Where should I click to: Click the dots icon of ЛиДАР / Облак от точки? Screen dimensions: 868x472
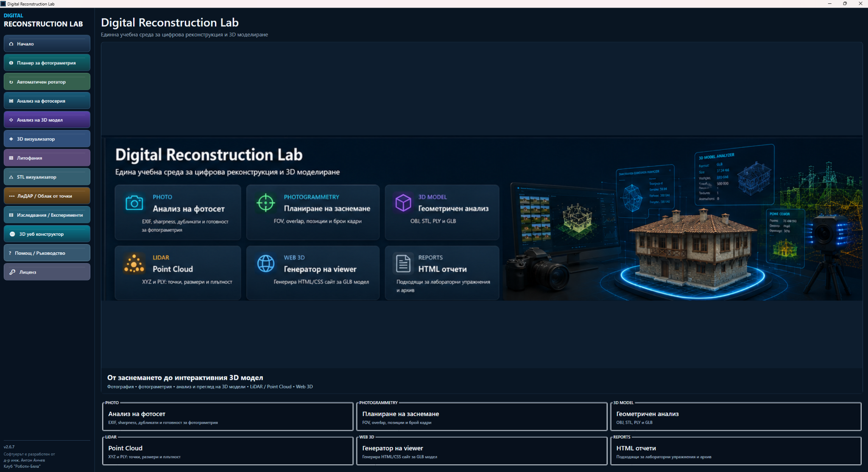coord(12,196)
